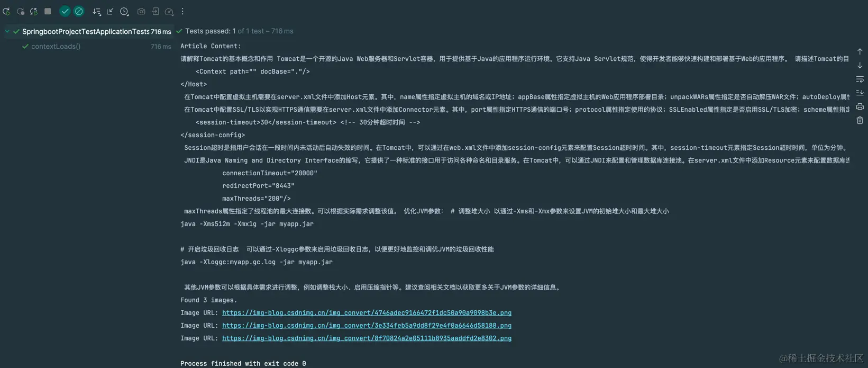
Task: Click the green checkmark beside 'Tests passed'
Action: (x=179, y=31)
